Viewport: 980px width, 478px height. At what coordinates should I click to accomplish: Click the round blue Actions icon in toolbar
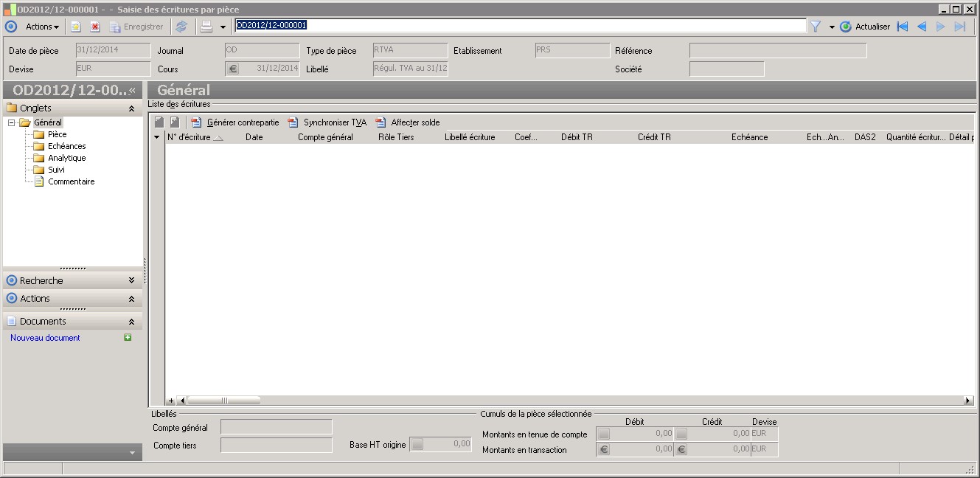pos(11,27)
